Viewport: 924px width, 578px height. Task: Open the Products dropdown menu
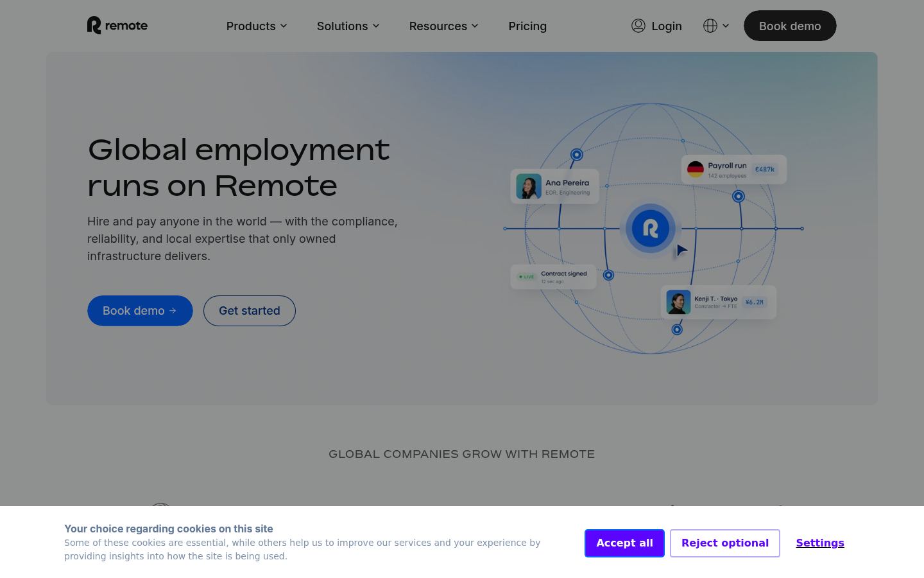[257, 26]
